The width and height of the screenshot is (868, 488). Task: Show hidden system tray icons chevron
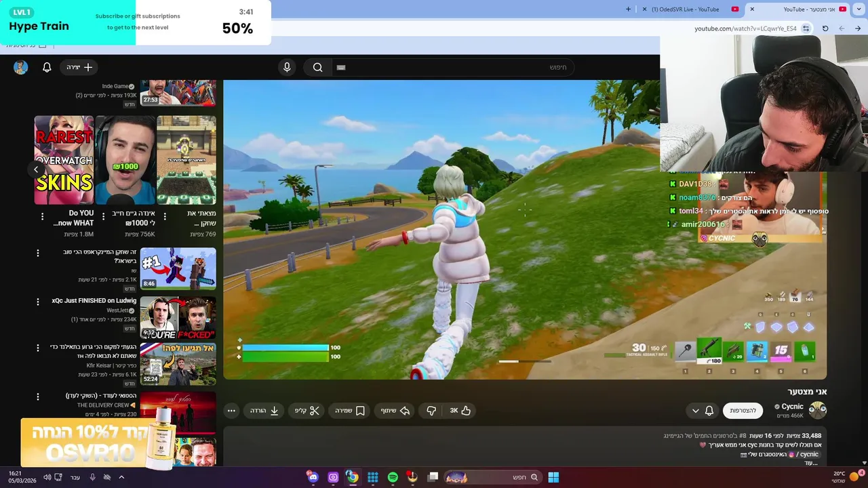coord(121,477)
